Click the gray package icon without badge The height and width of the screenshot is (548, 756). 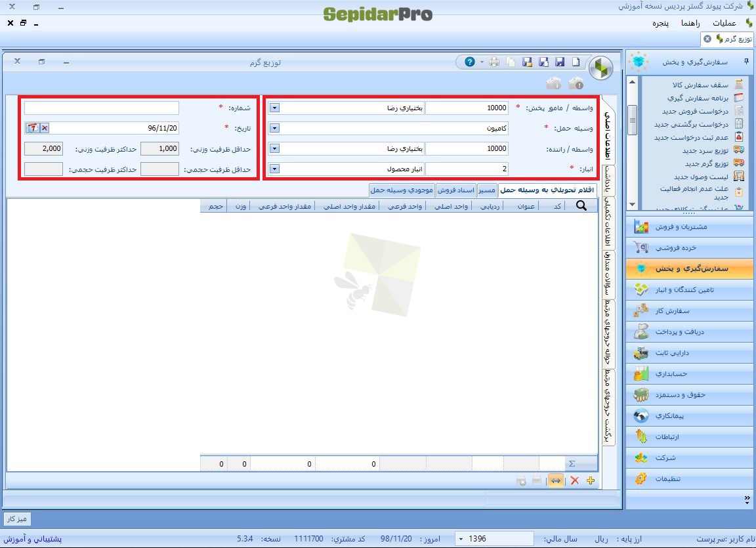click(553, 83)
